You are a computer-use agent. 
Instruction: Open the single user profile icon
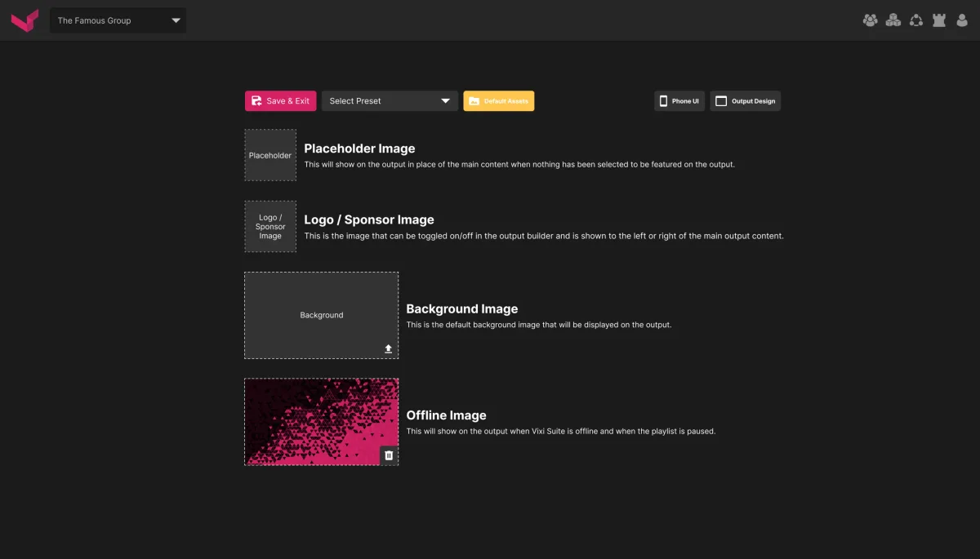962,20
